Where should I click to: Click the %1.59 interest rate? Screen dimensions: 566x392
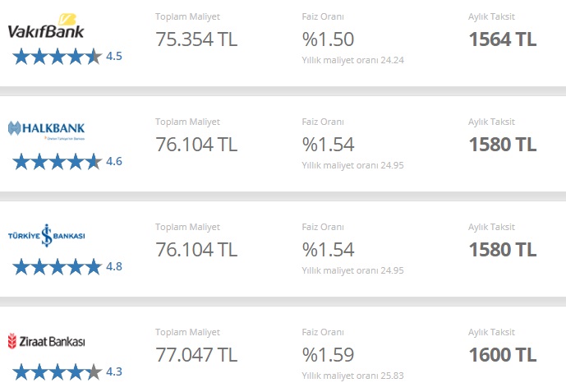(x=328, y=355)
